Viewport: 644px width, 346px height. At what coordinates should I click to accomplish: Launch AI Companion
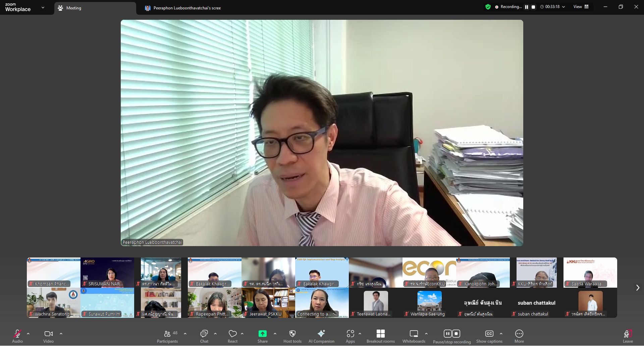(321, 336)
